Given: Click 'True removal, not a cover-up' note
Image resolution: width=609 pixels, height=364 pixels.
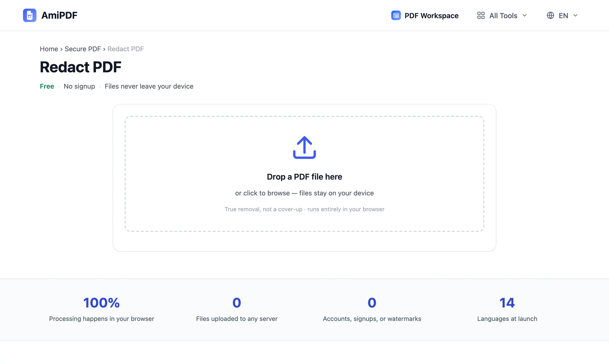Looking at the screenshot, I should pos(263,209).
